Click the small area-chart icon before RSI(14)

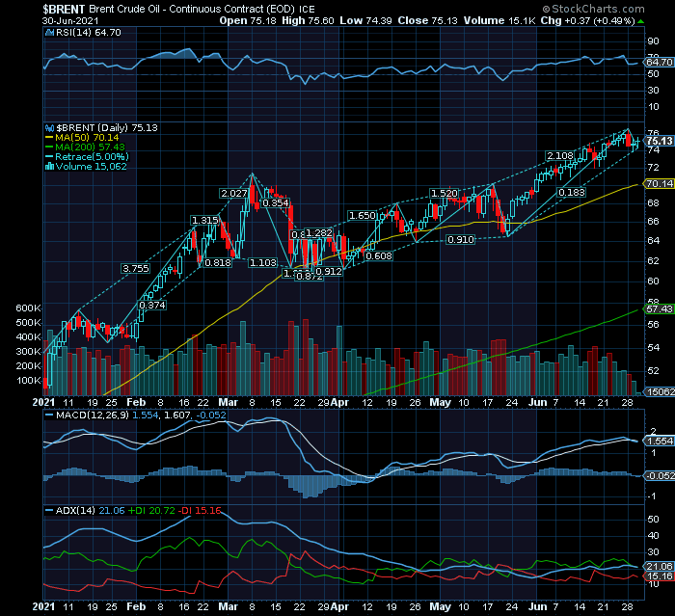[49, 33]
